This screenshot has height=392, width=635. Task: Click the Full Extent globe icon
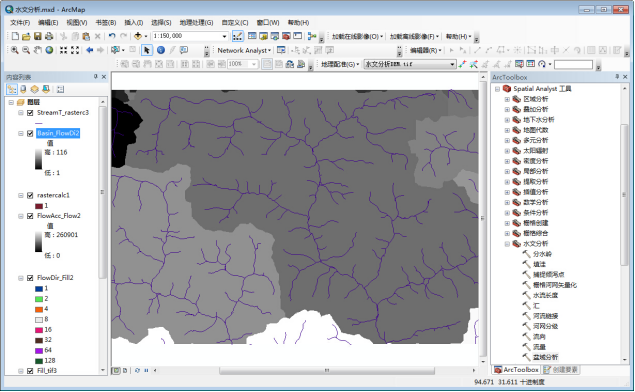pyautogui.click(x=49, y=50)
